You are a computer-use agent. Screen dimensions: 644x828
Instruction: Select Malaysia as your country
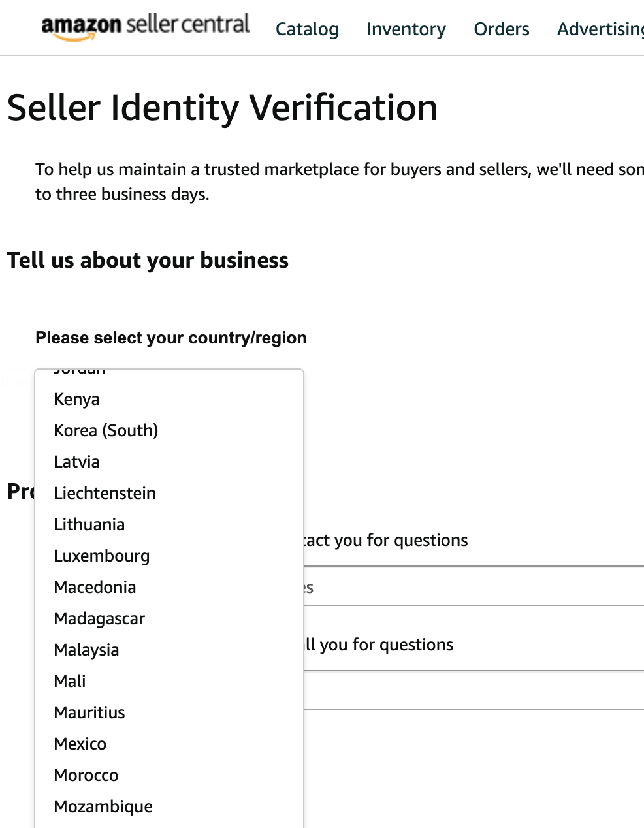87,650
